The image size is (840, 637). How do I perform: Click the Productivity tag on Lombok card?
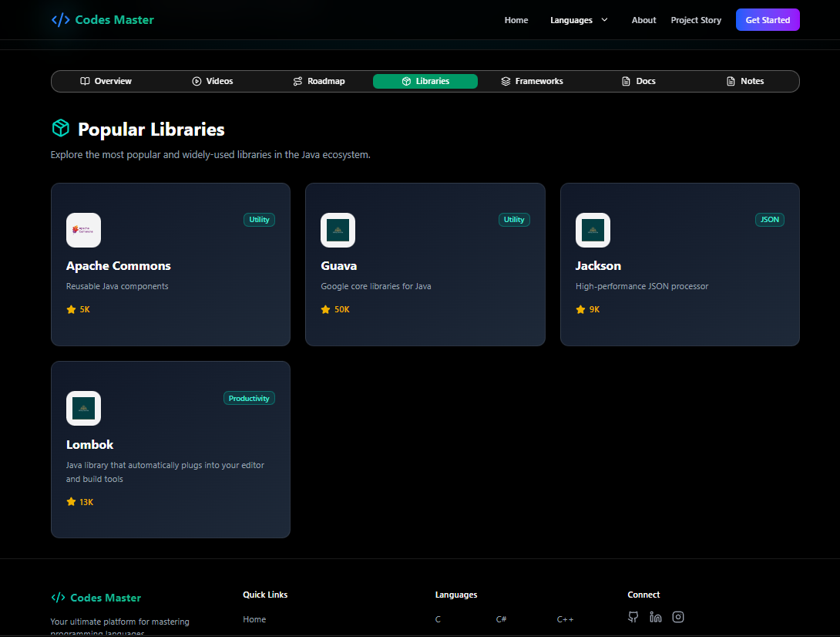pos(249,399)
